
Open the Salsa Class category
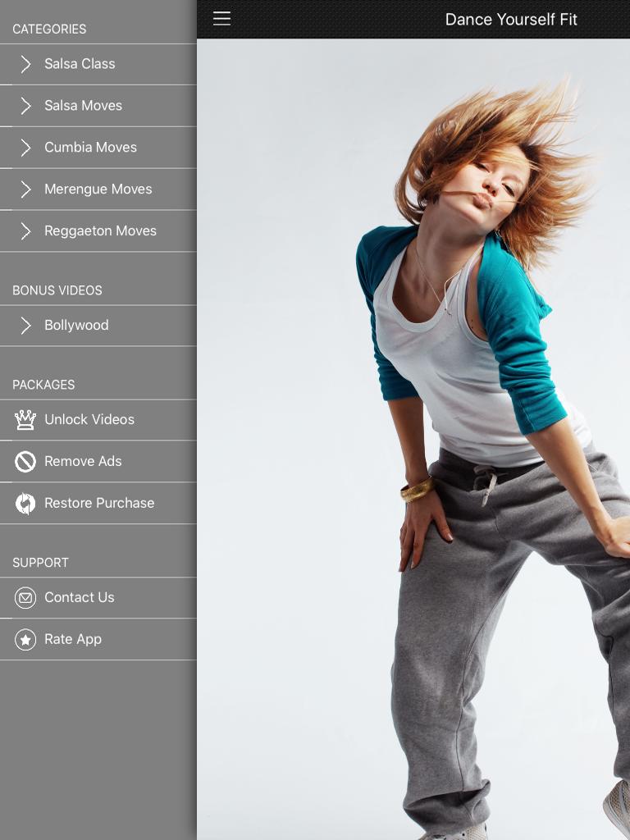[x=98, y=64]
